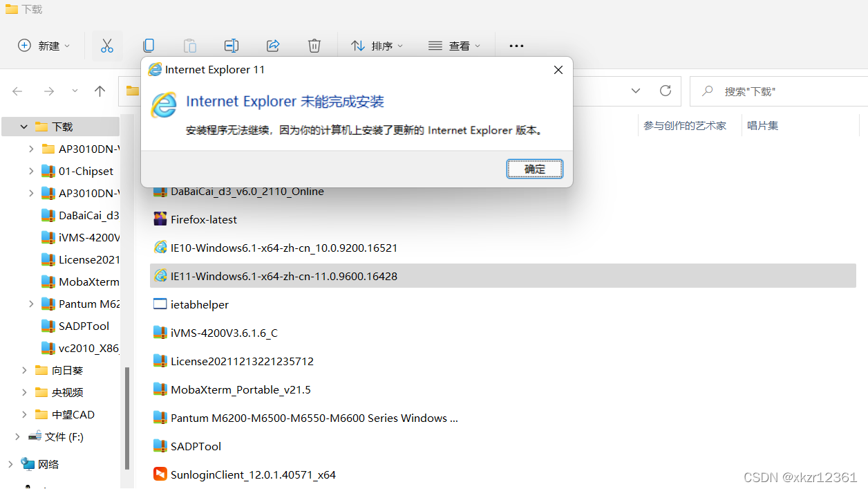The height and width of the screenshot is (489, 868).
Task: Open the three-dots more options menu
Action: coord(516,46)
